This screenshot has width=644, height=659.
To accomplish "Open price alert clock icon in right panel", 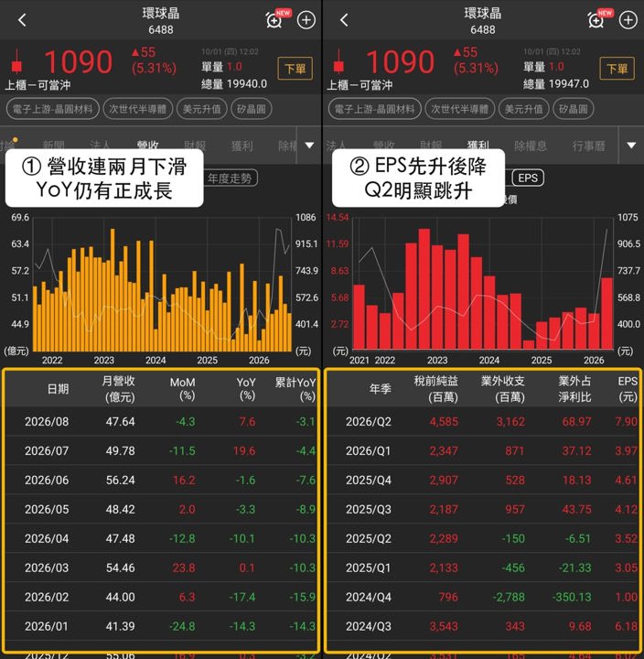I will (596, 19).
